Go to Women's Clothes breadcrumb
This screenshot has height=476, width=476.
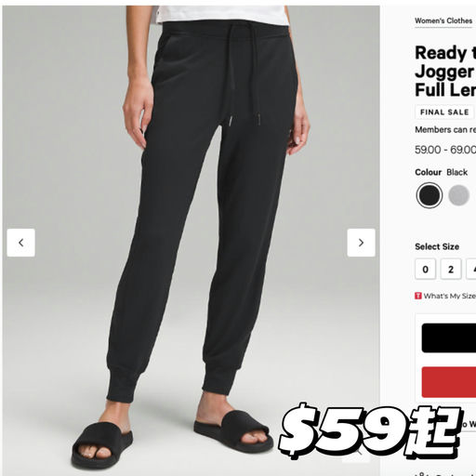click(x=443, y=20)
